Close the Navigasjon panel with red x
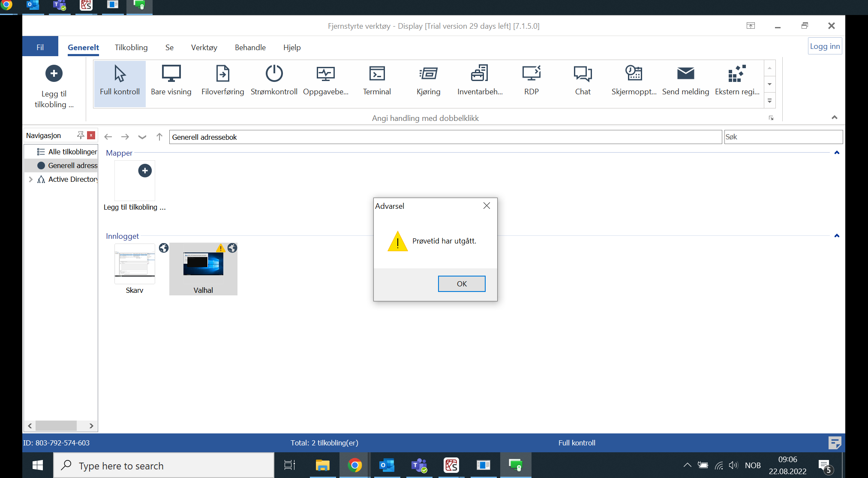The image size is (868, 478). (x=91, y=135)
